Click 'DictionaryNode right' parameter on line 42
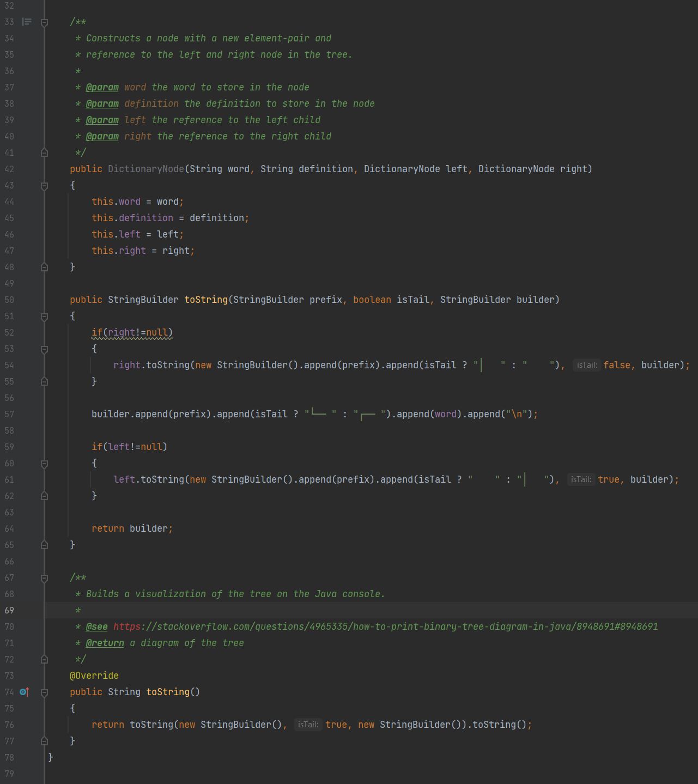This screenshot has width=698, height=784. (532, 169)
